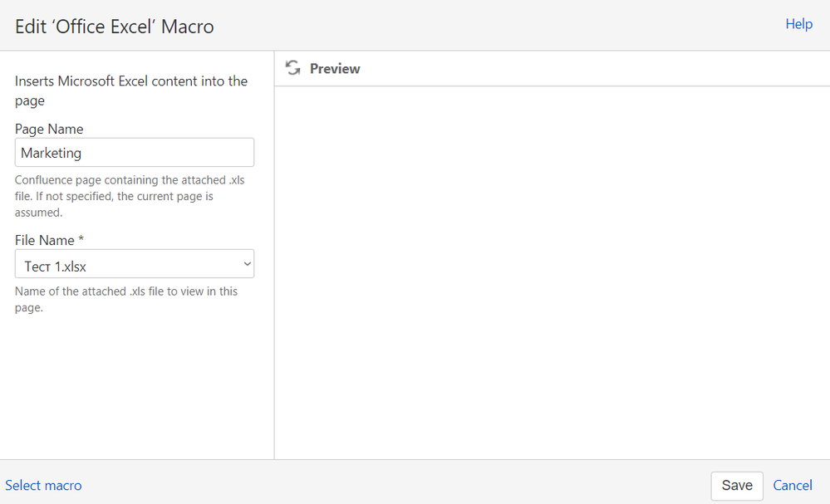
Task: Click the 'Page Name' field label
Action: [x=49, y=129]
